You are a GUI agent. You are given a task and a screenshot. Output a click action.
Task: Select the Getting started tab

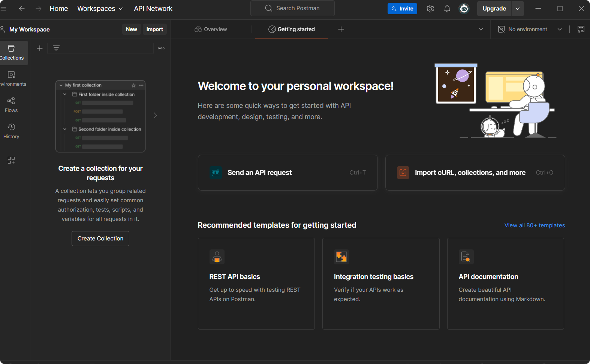pyautogui.click(x=292, y=29)
